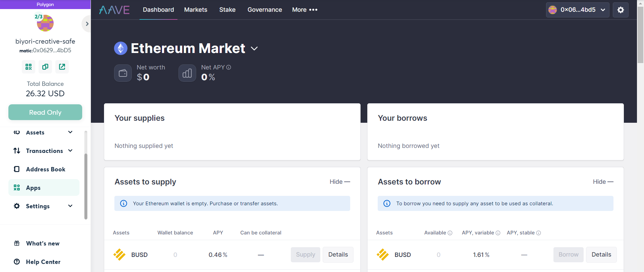
Task: Click the Can be collateral column header
Action: pos(261,233)
